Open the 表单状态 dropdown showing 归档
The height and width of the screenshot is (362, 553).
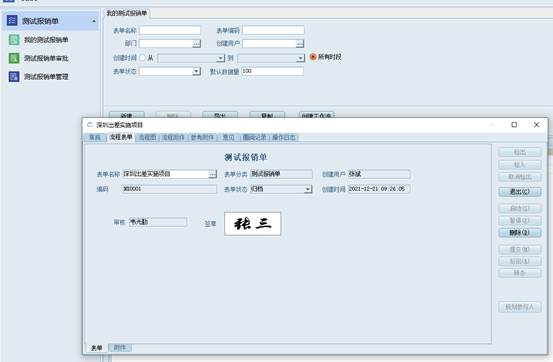tap(308, 189)
